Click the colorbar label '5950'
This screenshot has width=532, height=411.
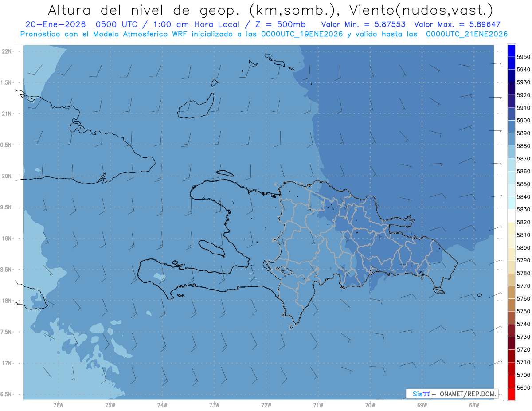click(x=523, y=57)
